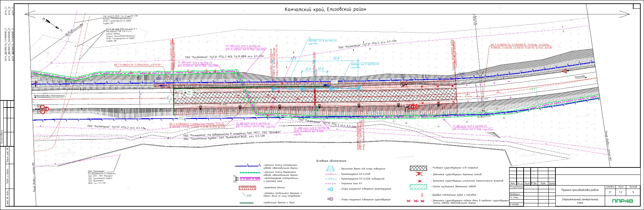Click the magenta W1 cable line sample
Viewport: 644px width, 210px height.
(330, 174)
